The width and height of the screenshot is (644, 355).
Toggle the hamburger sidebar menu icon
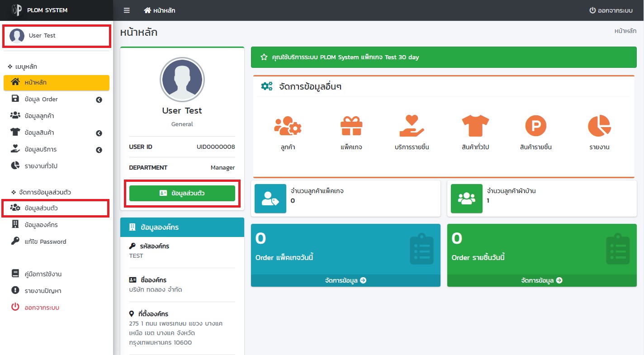(127, 10)
